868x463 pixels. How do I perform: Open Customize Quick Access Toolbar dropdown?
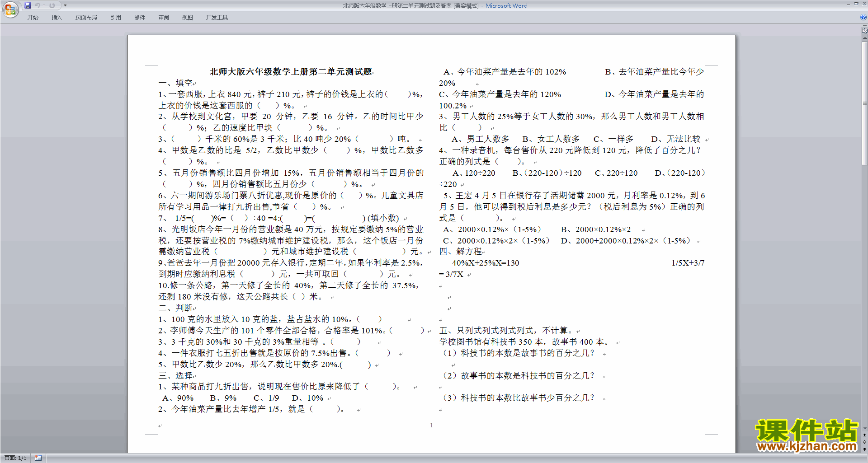65,5
